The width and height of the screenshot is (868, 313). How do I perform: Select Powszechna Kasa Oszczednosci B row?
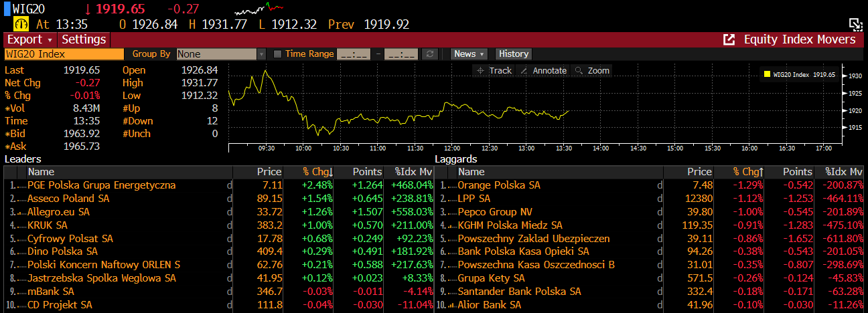click(650, 265)
